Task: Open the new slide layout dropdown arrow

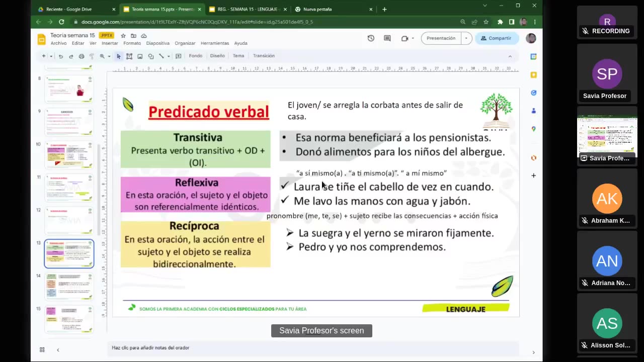Action: click(50, 56)
